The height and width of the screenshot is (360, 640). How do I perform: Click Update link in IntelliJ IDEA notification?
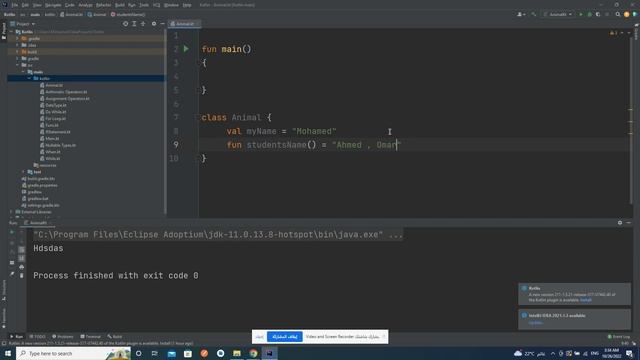[x=535, y=323]
